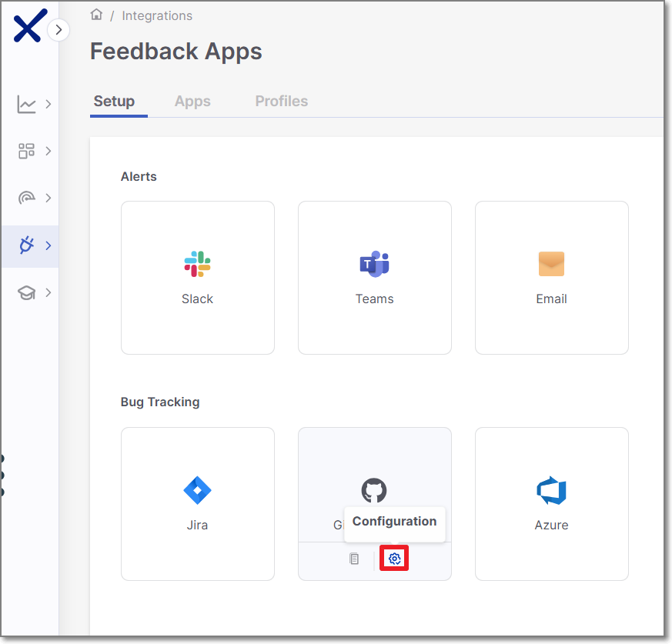This screenshot has height=644, width=672.
Task: Click the Feedback Apps page title
Action: coord(176,52)
